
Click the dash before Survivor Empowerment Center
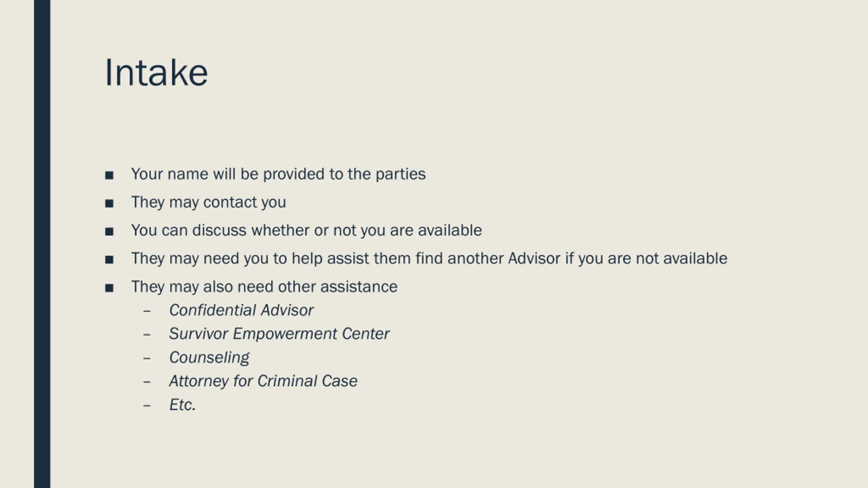click(147, 334)
